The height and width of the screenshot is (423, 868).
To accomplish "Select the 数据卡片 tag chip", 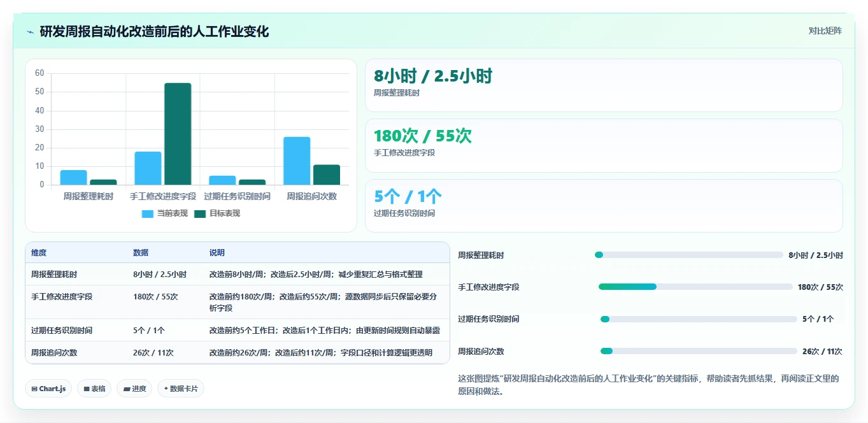I will click(181, 389).
